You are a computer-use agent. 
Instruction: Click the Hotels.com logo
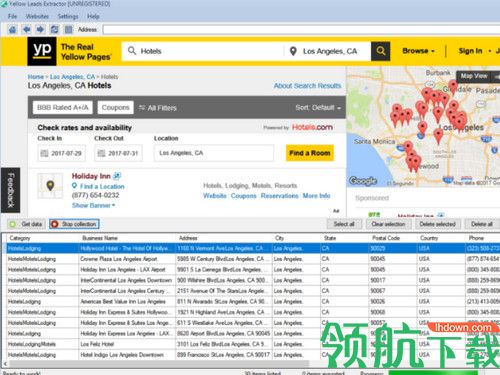(312, 127)
